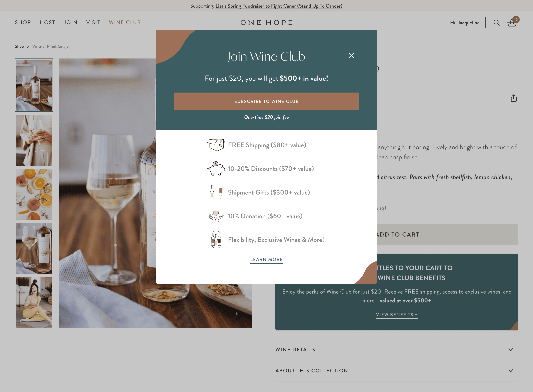Screen dimensions: 533x392
Task: Go to the Host menu item
Action: click(47, 22)
